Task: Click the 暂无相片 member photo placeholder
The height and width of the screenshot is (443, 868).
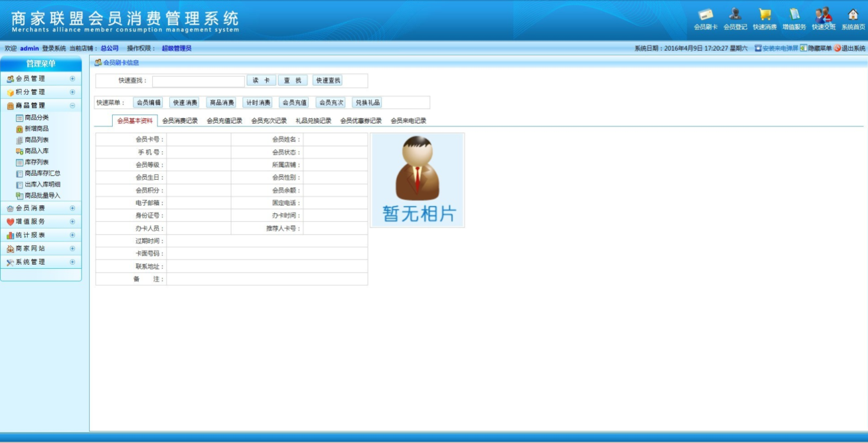Action: [417, 180]
